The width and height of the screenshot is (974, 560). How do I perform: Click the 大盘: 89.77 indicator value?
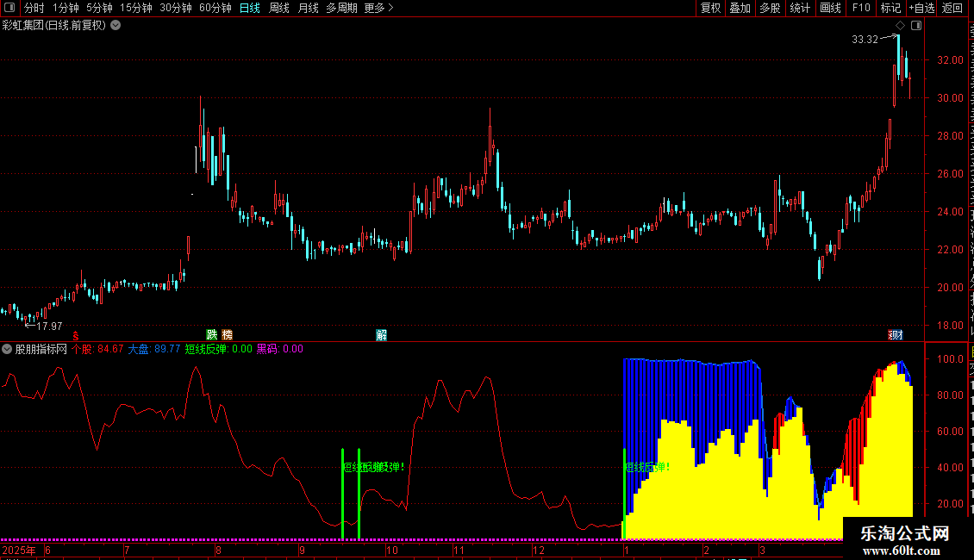154,349
